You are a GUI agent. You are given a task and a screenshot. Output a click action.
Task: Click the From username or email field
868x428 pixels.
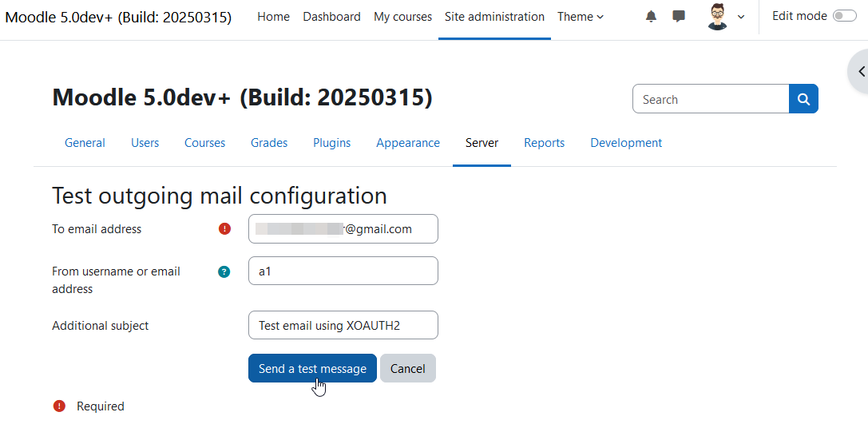click(x=343, y=271)
